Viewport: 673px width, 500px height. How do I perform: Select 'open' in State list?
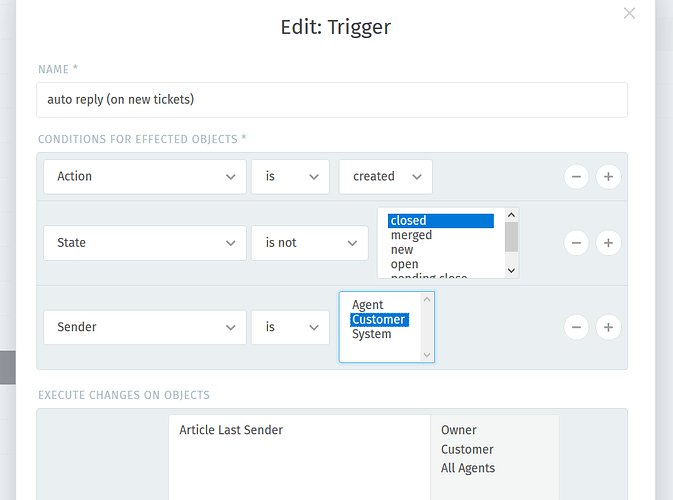pyautogui.click(x=404, y=264)
